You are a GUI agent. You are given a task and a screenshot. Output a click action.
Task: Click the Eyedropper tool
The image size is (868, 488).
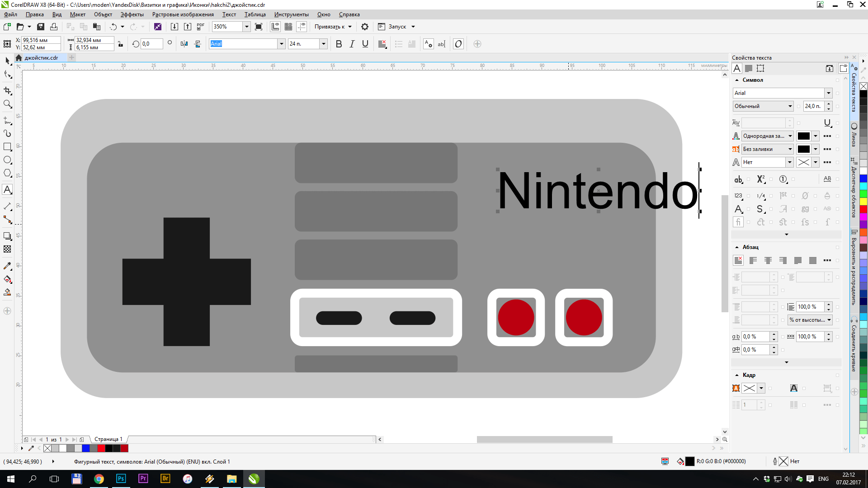click(x=7, y=266)
